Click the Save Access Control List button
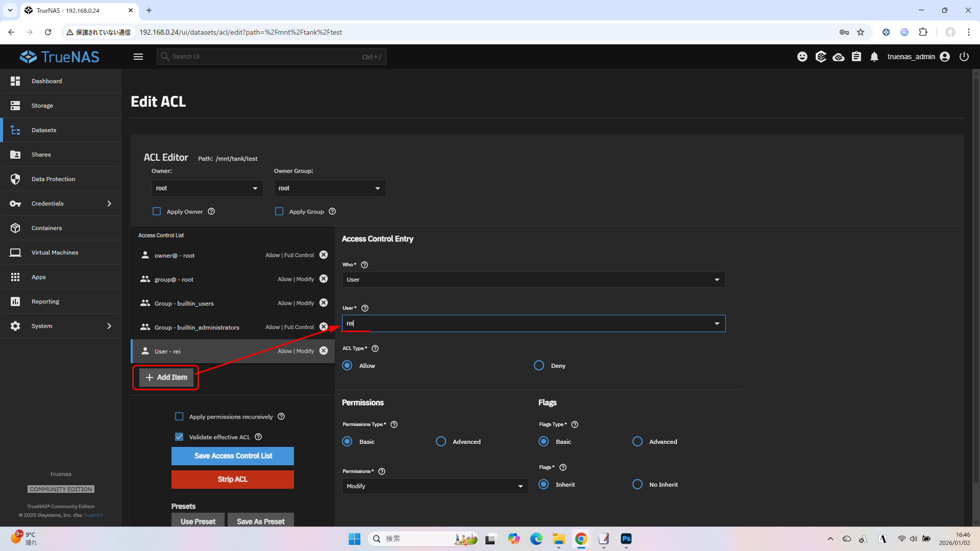The width and height of the screenshot is (980, 551). pyautogui.click(x=233, y=456)
